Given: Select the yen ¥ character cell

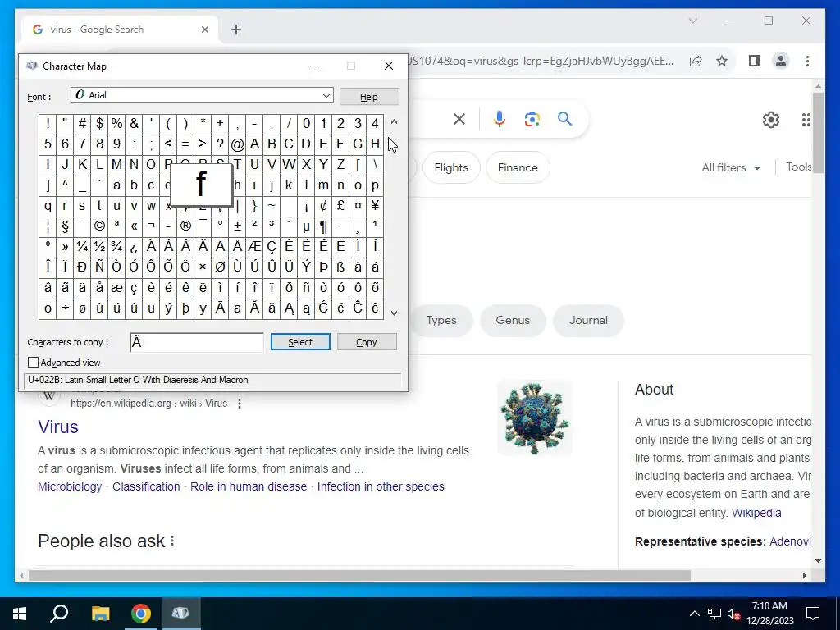Looking at the screenshot, I should tap(375, 206).
